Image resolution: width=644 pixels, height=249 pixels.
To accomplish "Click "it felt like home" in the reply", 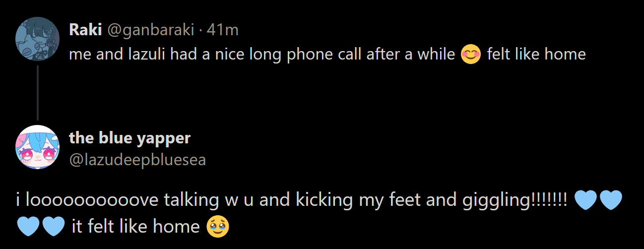I will tap(135, 227).
